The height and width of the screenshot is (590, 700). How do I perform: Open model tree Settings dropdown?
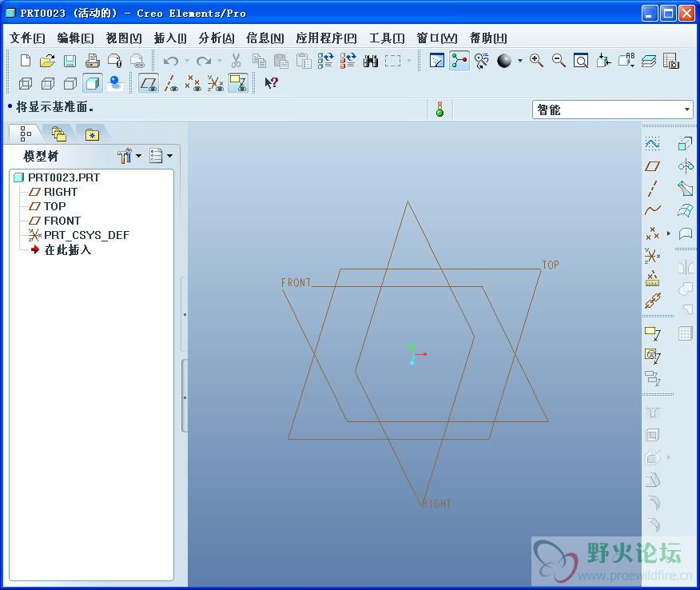coord(129,156)
